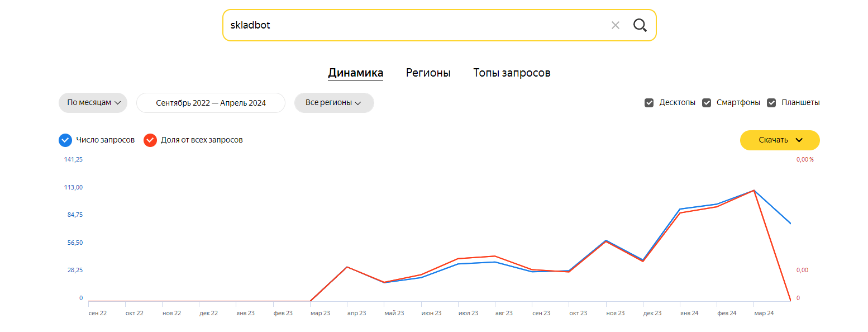
Task: Click the сен 22 x-axis label
Action: [98, 313]
